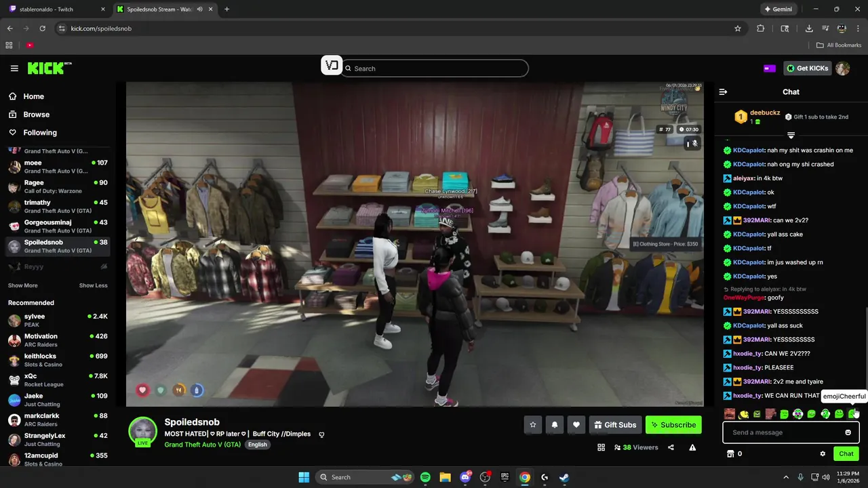Open the channel points shop icon

pos(730,453)
